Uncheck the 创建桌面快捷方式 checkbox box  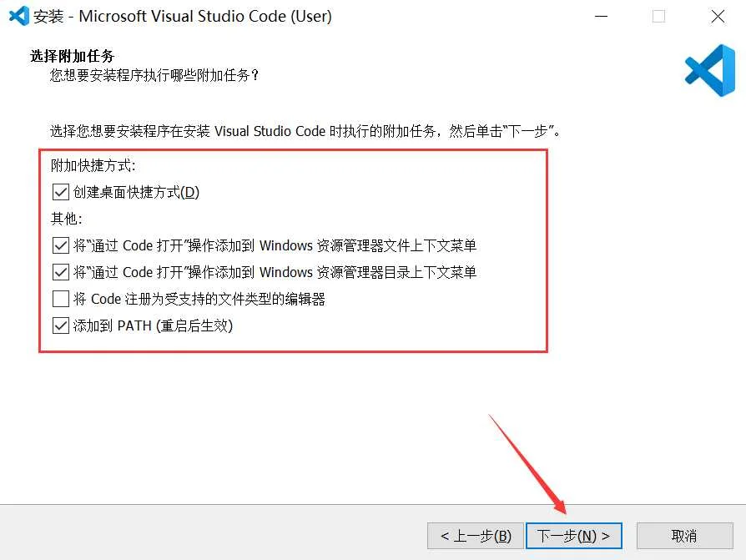[x=60, y=192]
